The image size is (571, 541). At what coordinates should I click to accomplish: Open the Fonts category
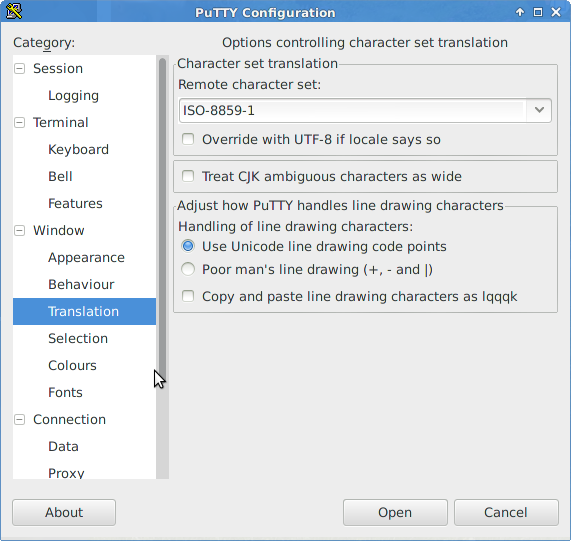coord(66,392)
